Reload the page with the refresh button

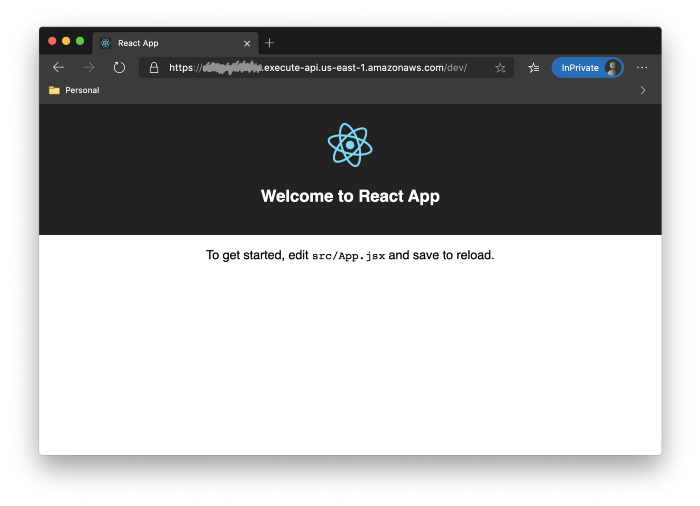(x=119, y=68)
